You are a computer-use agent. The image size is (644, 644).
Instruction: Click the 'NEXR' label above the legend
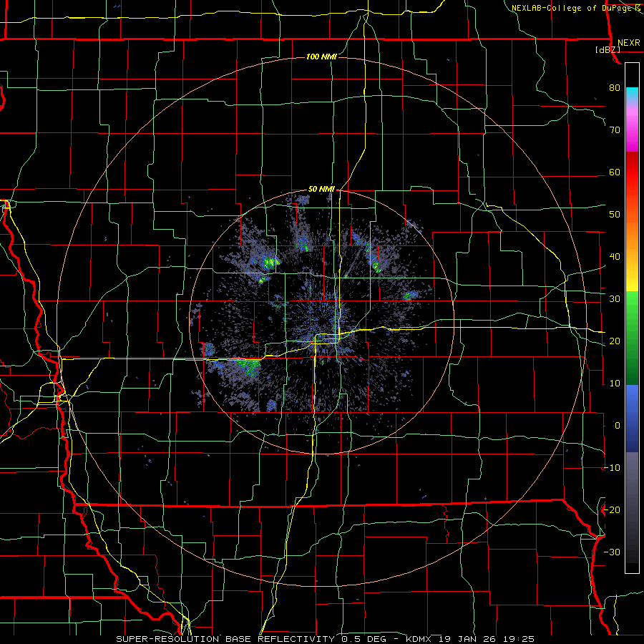coord(629,43)
